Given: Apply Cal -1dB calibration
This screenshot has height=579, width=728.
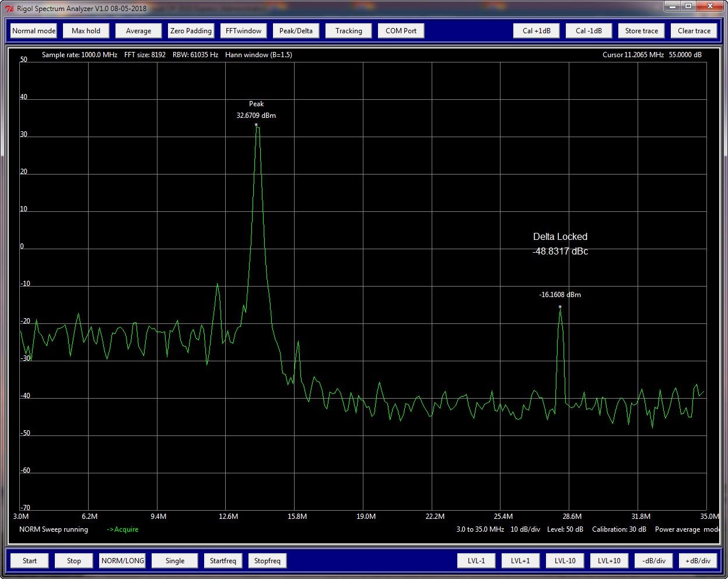Looking at the screenshot, I should pos(589,30).
